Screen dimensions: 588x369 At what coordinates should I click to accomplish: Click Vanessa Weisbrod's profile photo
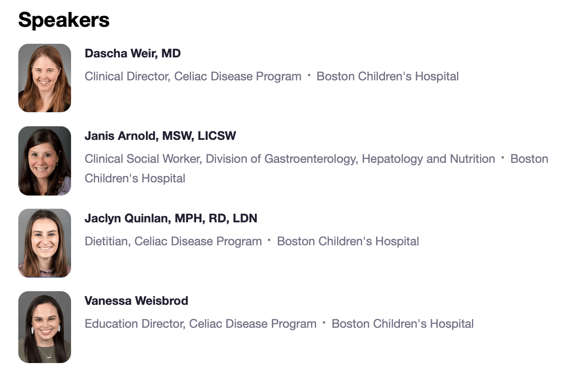coord(45,327)
